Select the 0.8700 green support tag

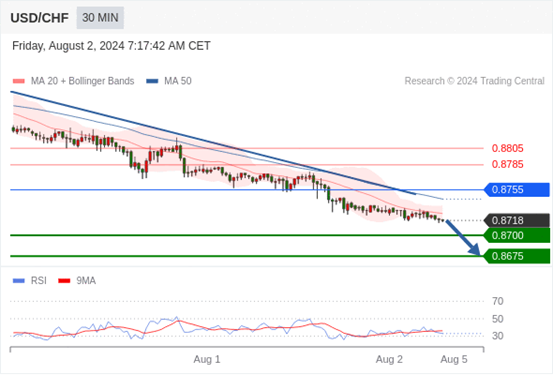517,235
